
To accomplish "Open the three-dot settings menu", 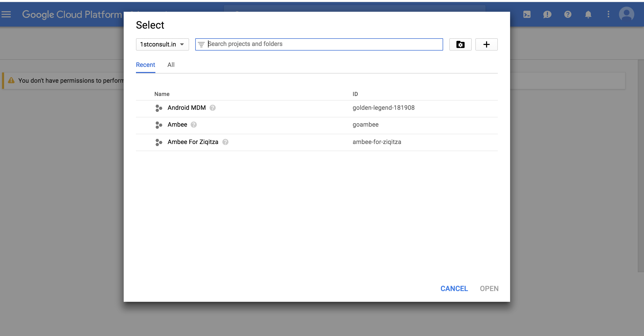I will click(608, 14).
